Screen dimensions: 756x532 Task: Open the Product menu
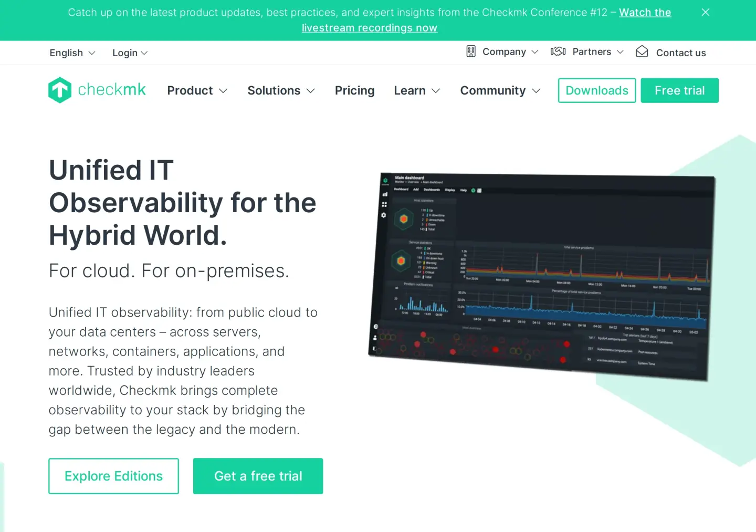(x=197, y=91)
